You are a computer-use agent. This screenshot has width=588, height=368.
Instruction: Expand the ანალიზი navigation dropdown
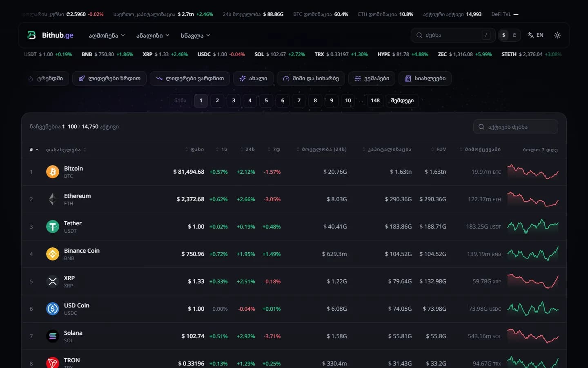coord(153,36)
